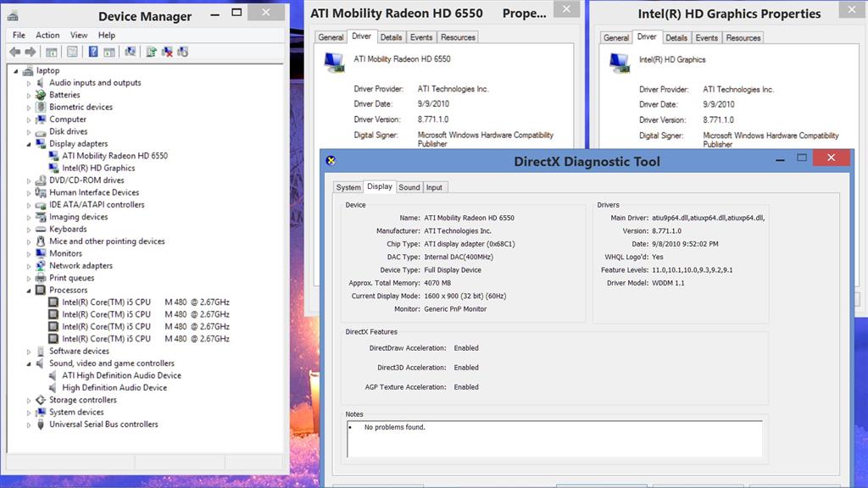Toggle the console tree toolbar icon
This screenshot has width=868, height=488.
pyautogui.click(x=52, y=52)
